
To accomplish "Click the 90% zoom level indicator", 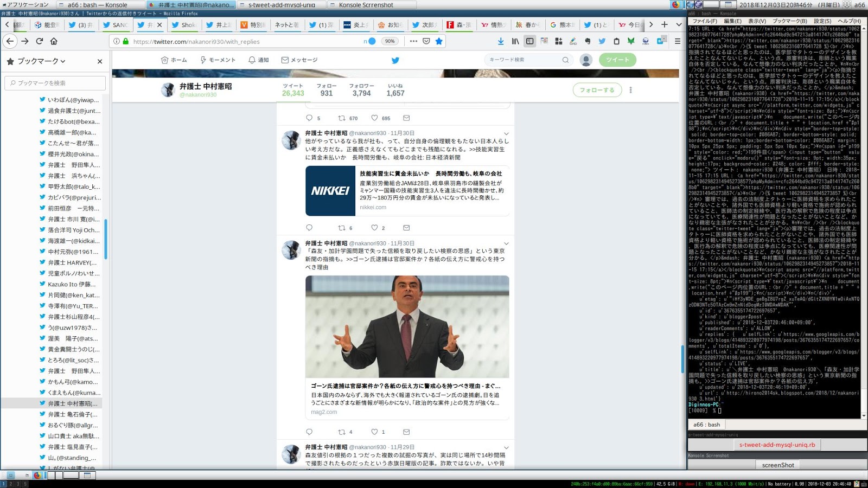I will [x=390, y=41].
